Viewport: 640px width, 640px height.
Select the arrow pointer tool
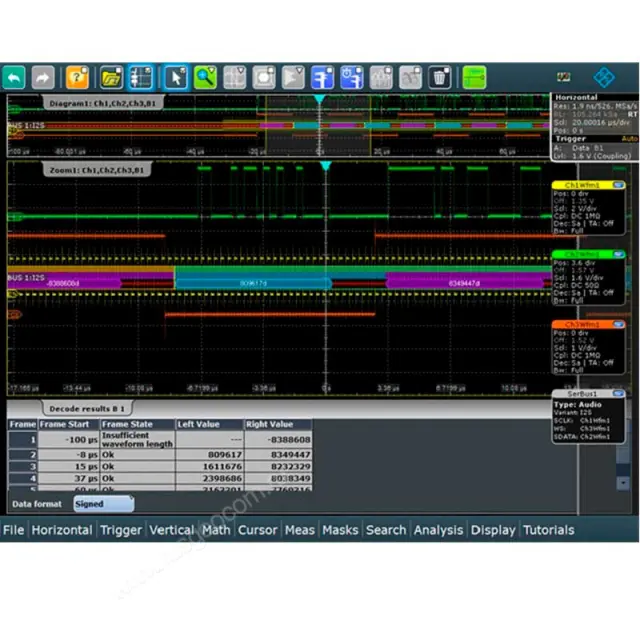click(175, 77)
